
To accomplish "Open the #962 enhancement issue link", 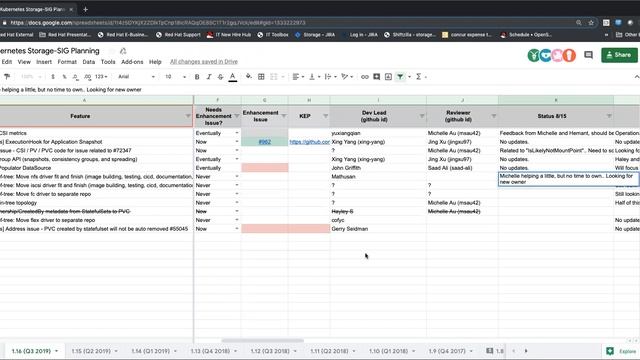I will pos(264,142).
